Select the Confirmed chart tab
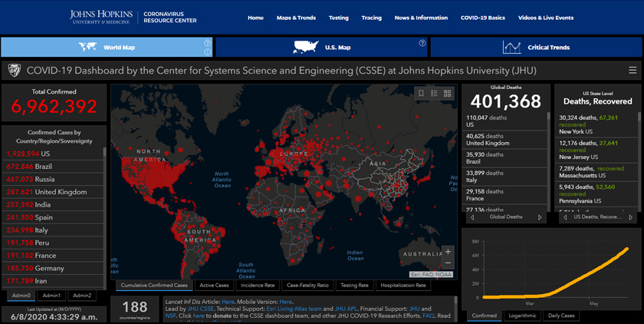 point(484,316)
